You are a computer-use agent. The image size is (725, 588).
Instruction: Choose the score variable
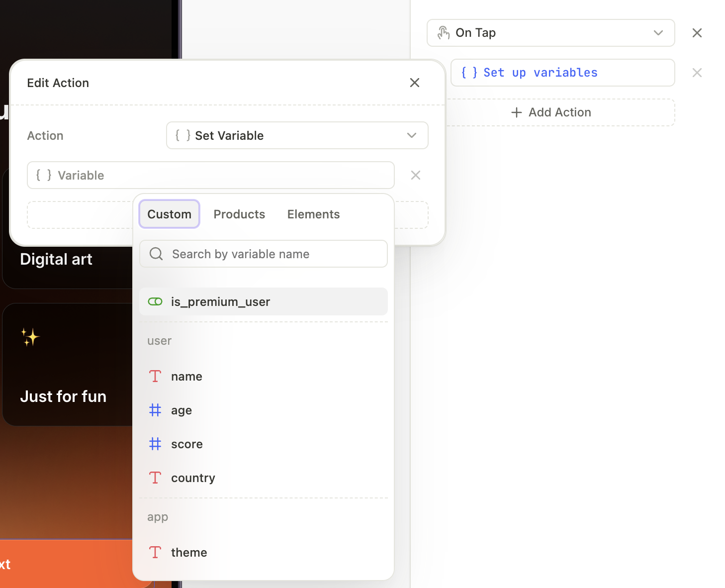(x=264, y=444)
